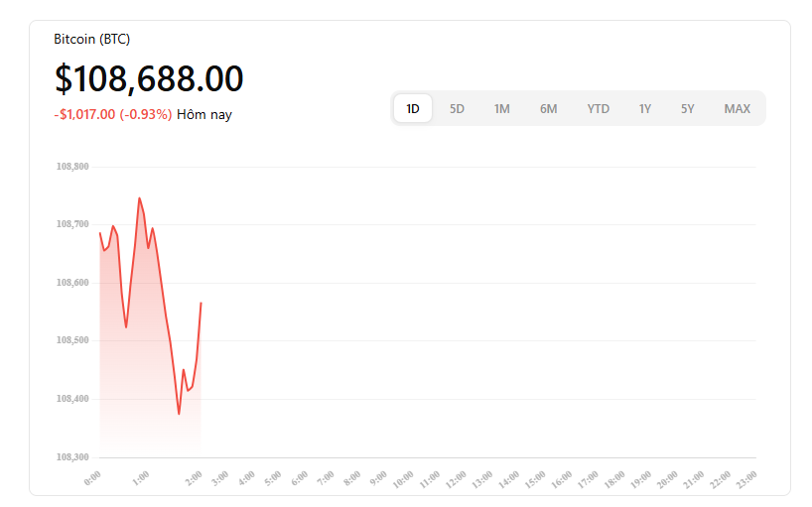Click the -$1,017.00 (-0.93%) change label
Screen dimensions: 812x507
(x=113, y=114)
